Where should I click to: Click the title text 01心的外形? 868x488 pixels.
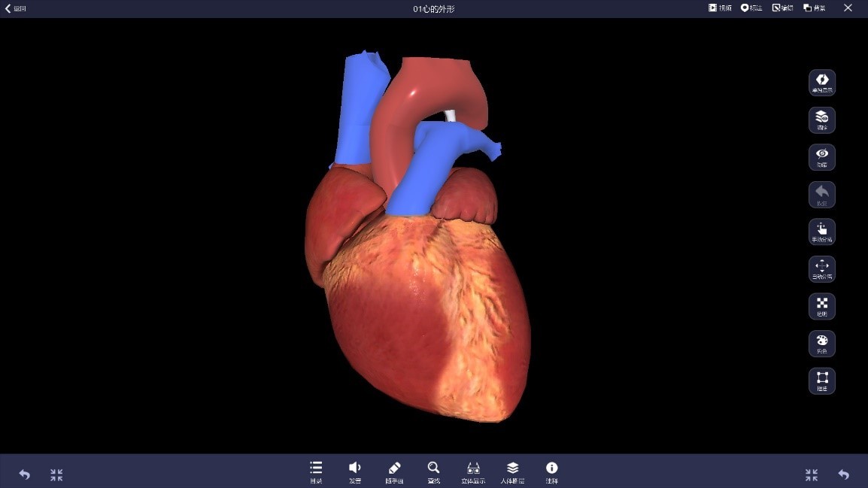[x=433, y=9]
